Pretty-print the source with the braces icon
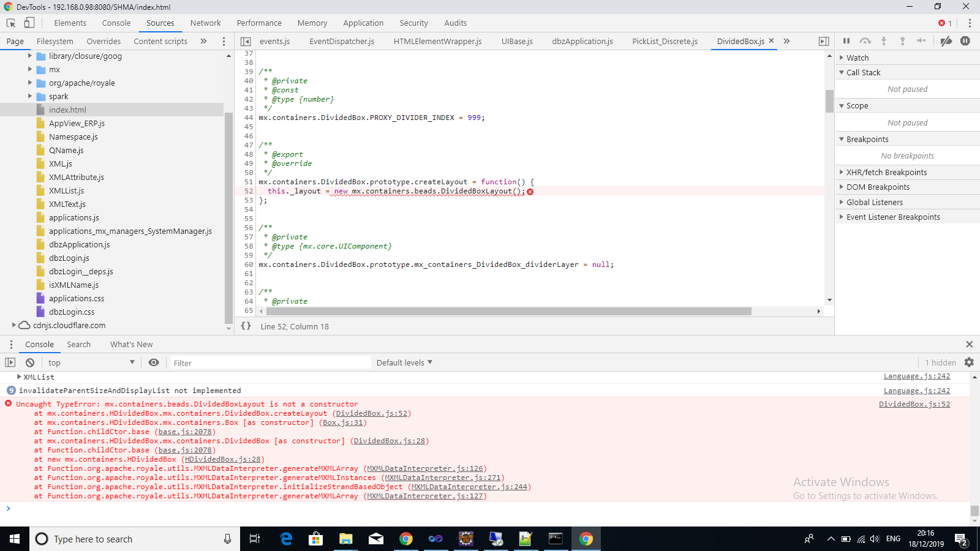This screenshot has width=980, height=551. [x=246, y=326]
